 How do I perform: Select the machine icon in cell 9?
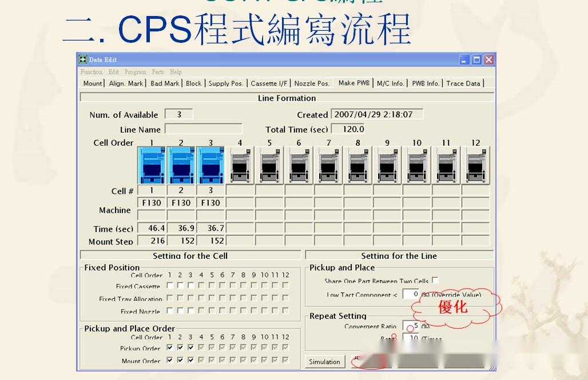tap(387, 165)
